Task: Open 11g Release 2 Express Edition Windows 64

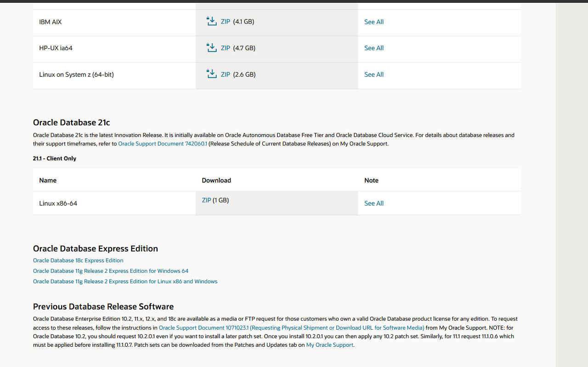Action: pos(111,271)
